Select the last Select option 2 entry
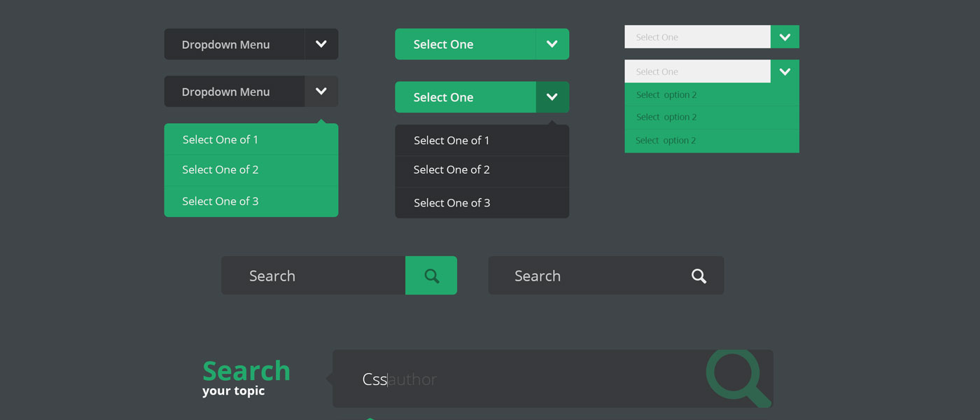Image resolution: width=980 pixels, height=420 pixels. coord(712,141)
